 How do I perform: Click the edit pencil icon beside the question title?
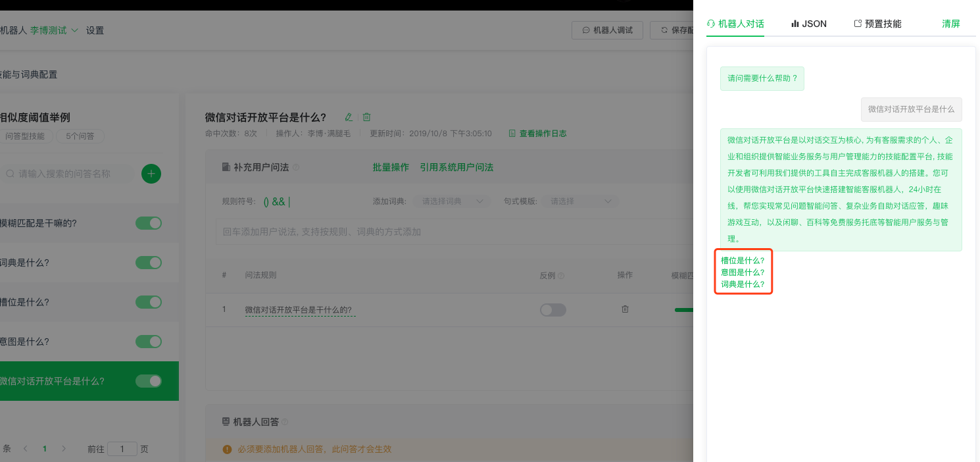tap(349, 117)
